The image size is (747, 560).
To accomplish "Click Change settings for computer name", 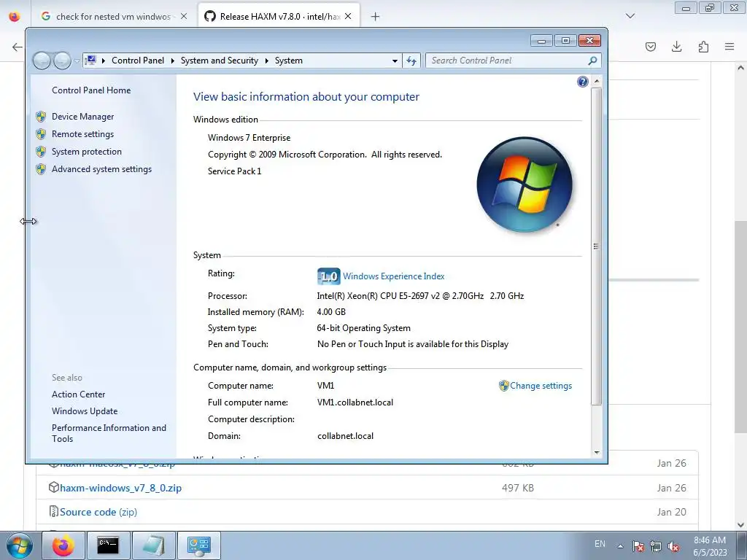I will (x=541, y=386).
